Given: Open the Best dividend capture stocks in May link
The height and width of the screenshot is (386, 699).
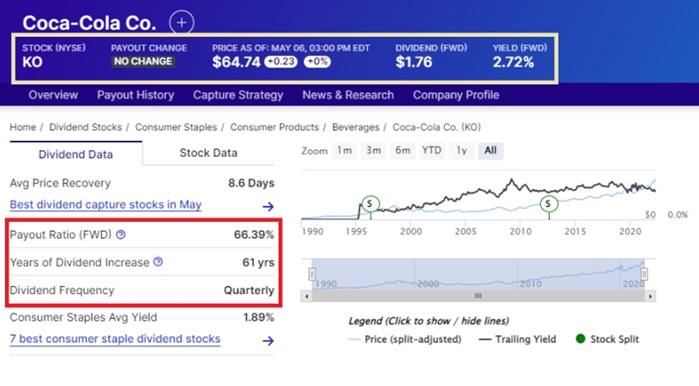Looking at the screenshot, I should [x=106, y=205].
